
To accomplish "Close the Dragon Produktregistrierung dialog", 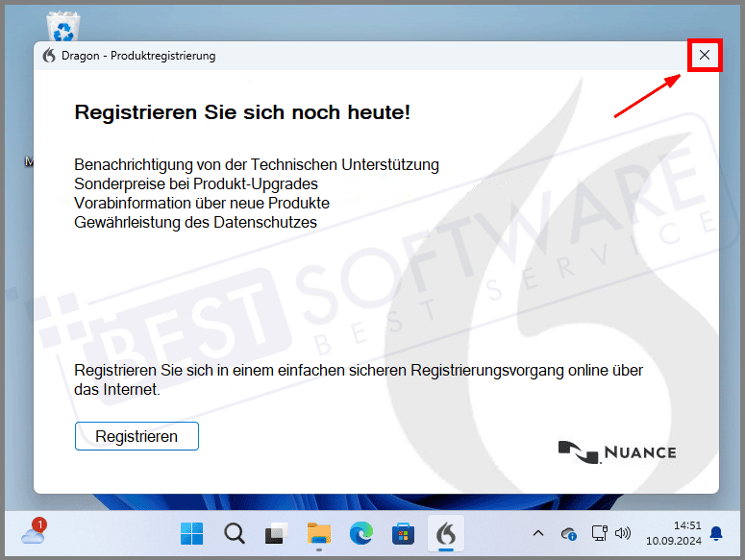I will pos(705,55).
